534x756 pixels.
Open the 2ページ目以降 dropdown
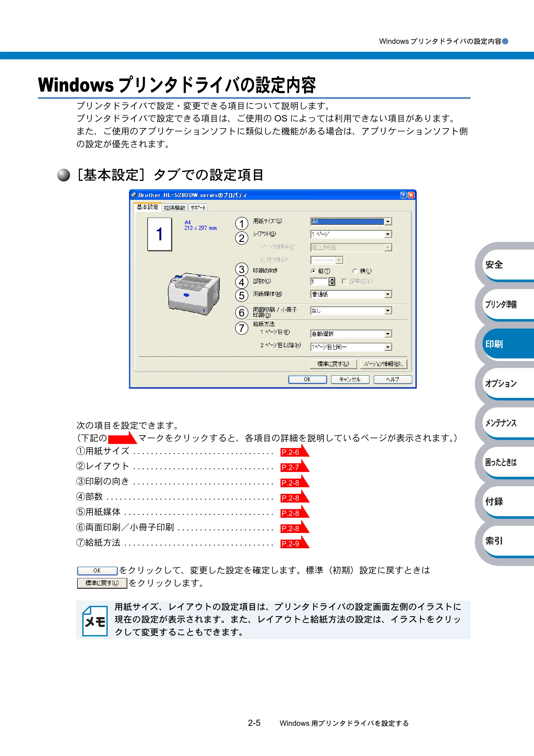pyautogui.click(x=351, y=347)
